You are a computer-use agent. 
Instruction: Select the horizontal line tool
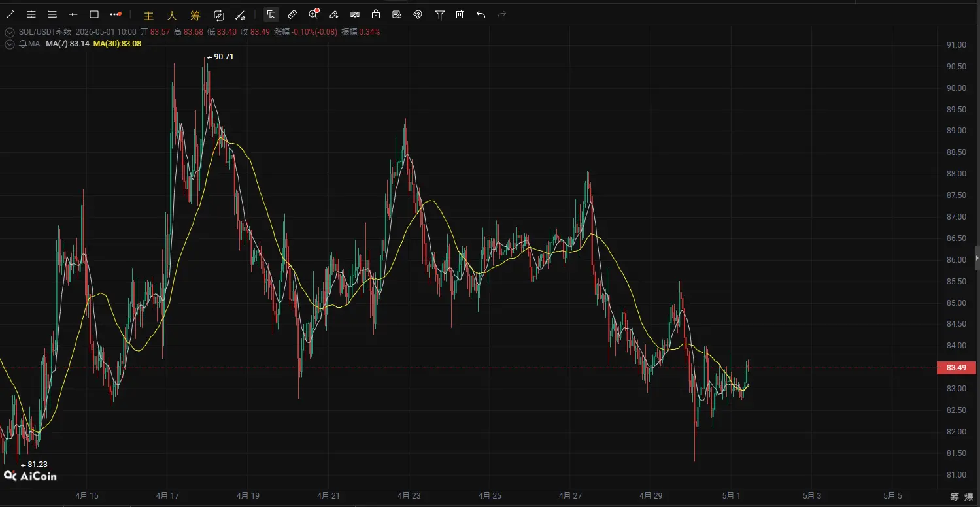click(73, 14)
